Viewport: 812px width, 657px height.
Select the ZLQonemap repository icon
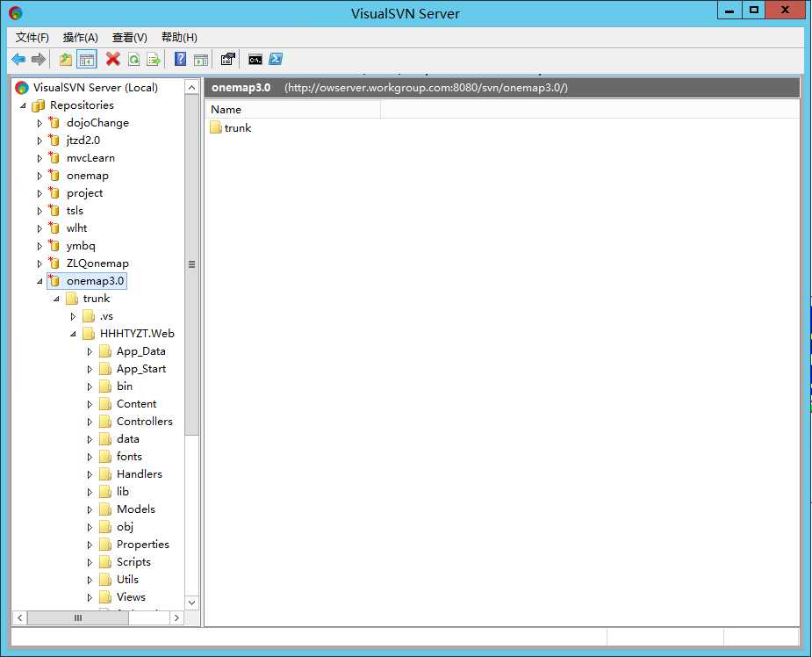[x=54, y=264]
